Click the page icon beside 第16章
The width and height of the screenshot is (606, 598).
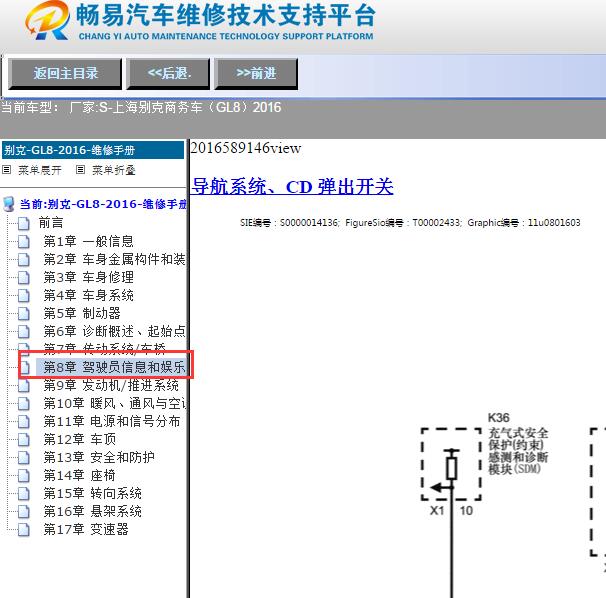click(24, 512)
